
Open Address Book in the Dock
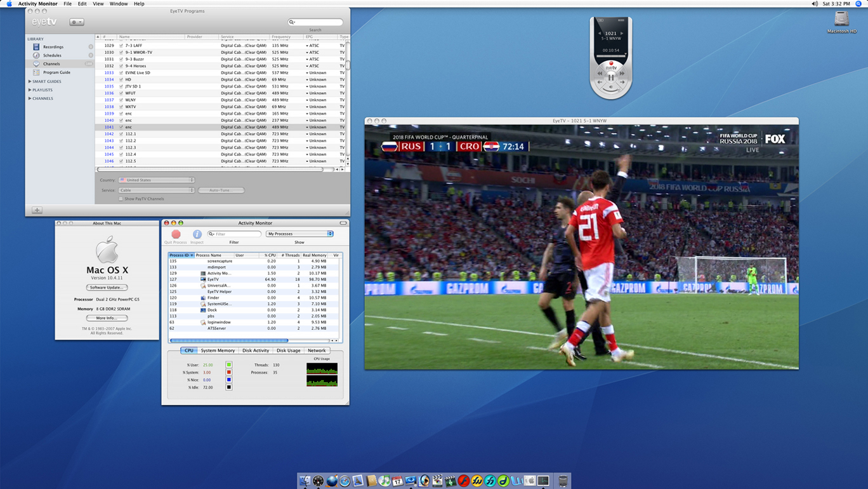point(371,481)
